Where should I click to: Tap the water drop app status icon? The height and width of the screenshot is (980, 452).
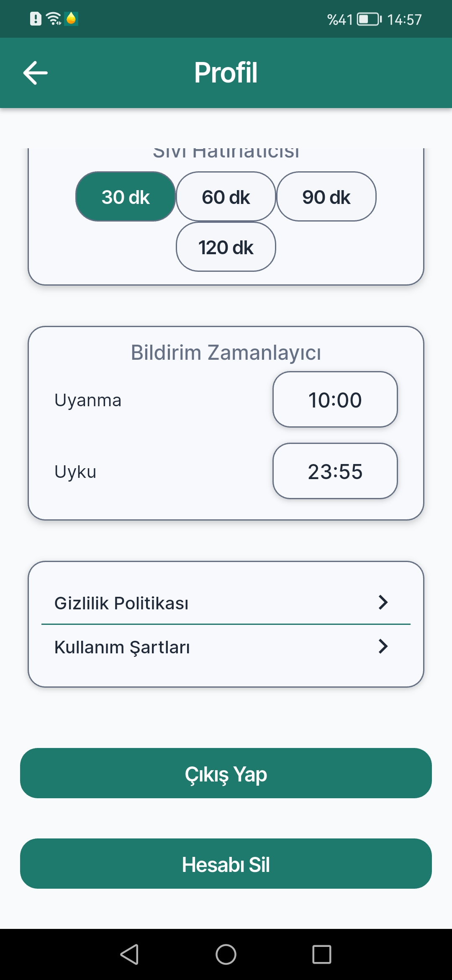tap(71, 18)
